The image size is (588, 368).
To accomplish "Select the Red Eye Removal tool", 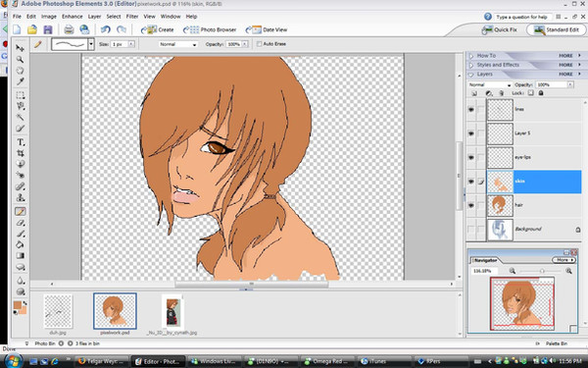I will coord(21,176).
